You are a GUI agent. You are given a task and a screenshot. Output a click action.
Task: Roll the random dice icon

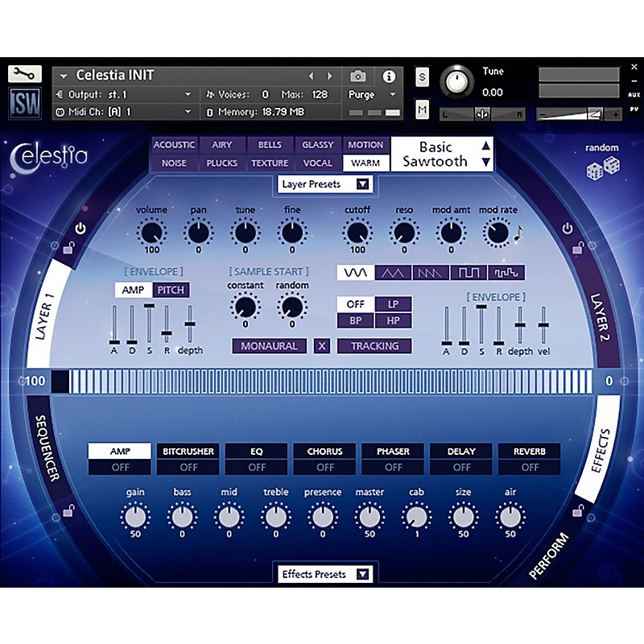click(x=603, y=167)
